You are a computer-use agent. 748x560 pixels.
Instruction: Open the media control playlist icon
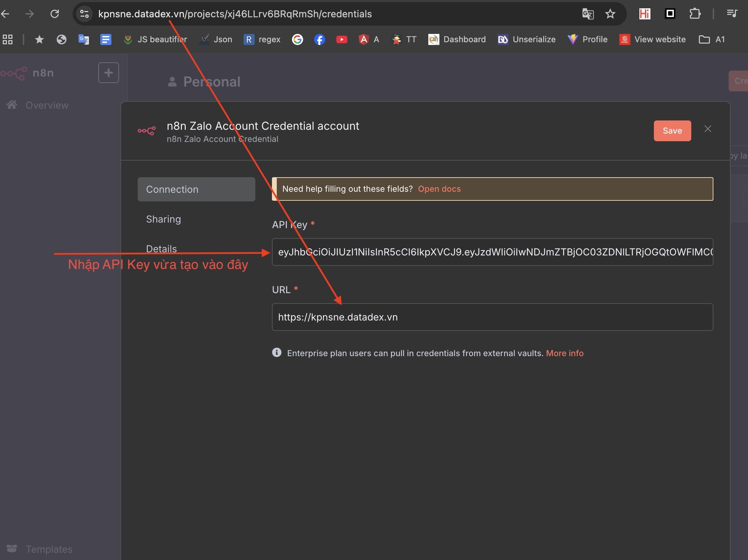point(732,13)
